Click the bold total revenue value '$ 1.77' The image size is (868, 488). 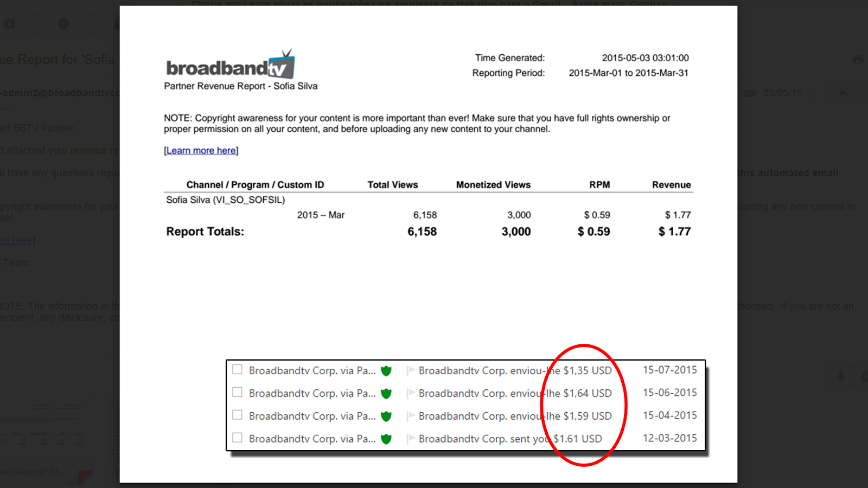pyautogui.click(x=675, y=232)
